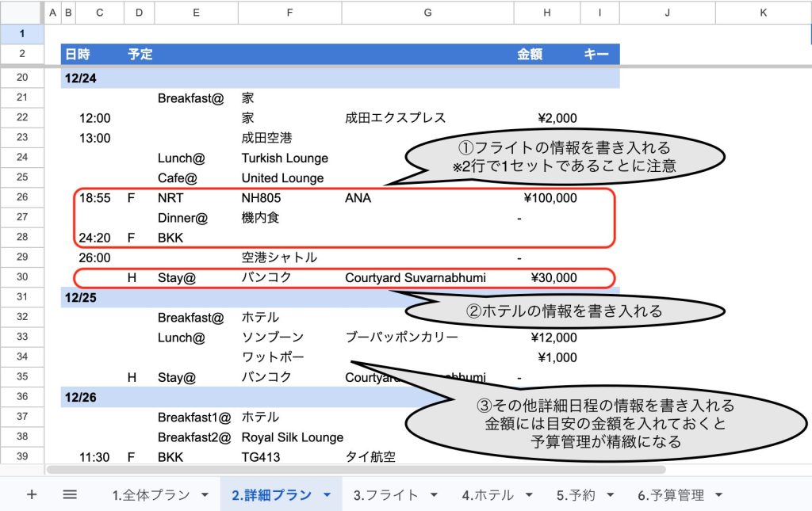Image resolution: width=812 pixels, height=511 pixels.
Task: Go to the 5.予約 sheet tab
Action: coord(577,495)
